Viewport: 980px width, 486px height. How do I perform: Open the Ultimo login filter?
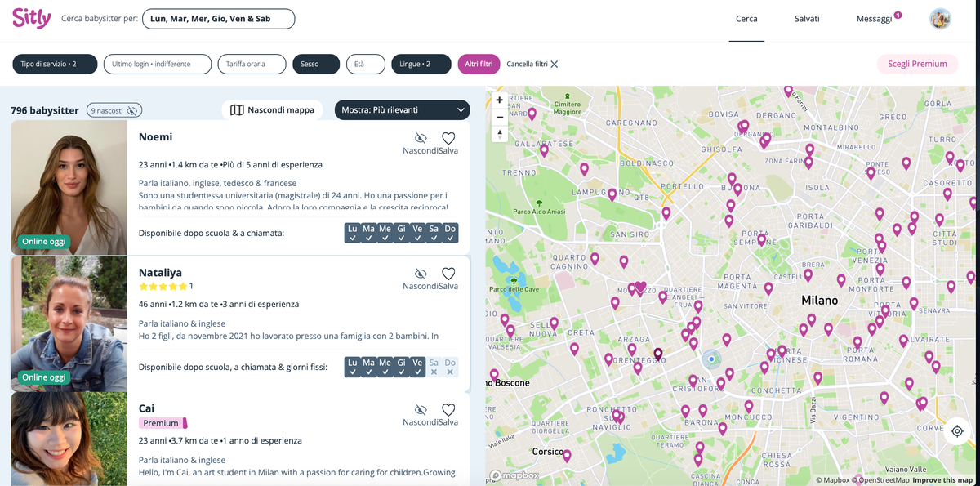pos(158,64)
